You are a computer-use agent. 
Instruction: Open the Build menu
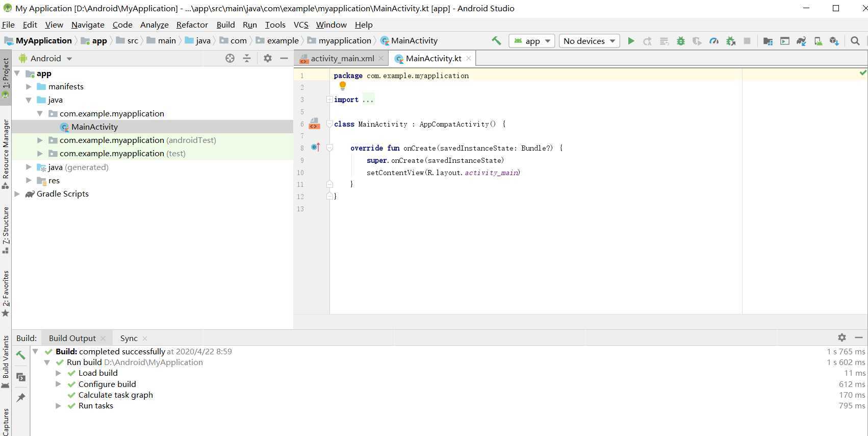click(x=225, y=25)
